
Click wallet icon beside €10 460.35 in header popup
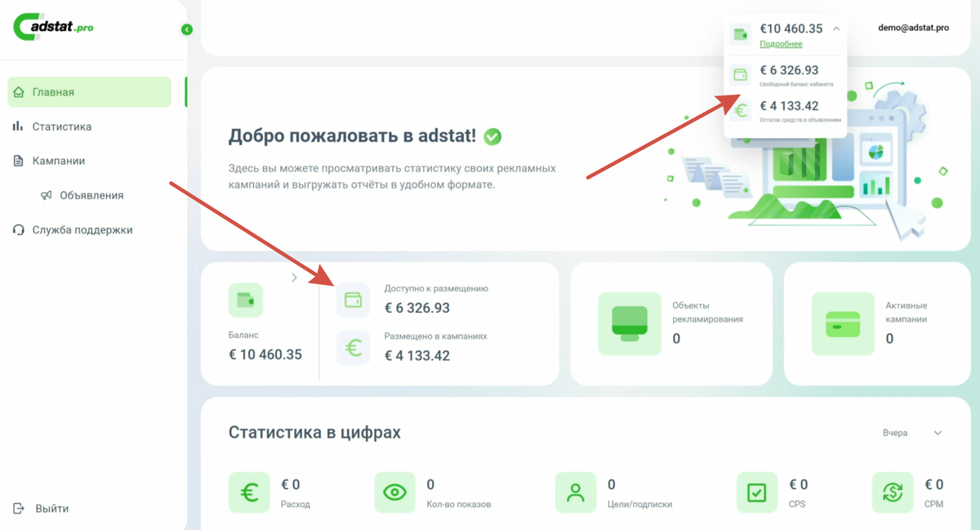tap(741, 34)
